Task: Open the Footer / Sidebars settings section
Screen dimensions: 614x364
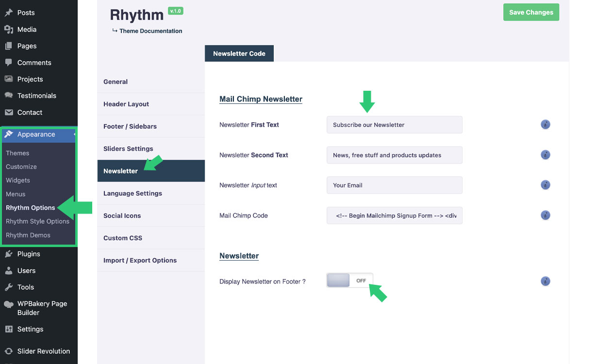Action: [x=130, y=126]
